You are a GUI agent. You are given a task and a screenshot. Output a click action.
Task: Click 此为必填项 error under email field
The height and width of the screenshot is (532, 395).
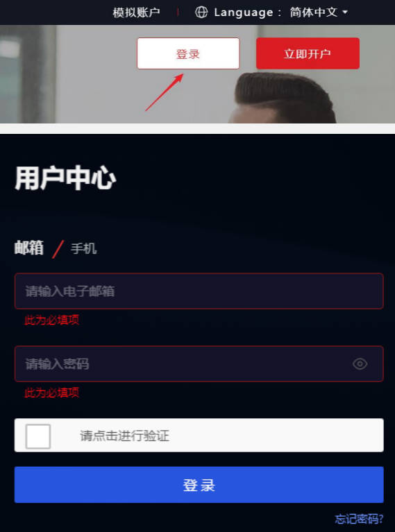pyautogui.click(x=52, y=320)
